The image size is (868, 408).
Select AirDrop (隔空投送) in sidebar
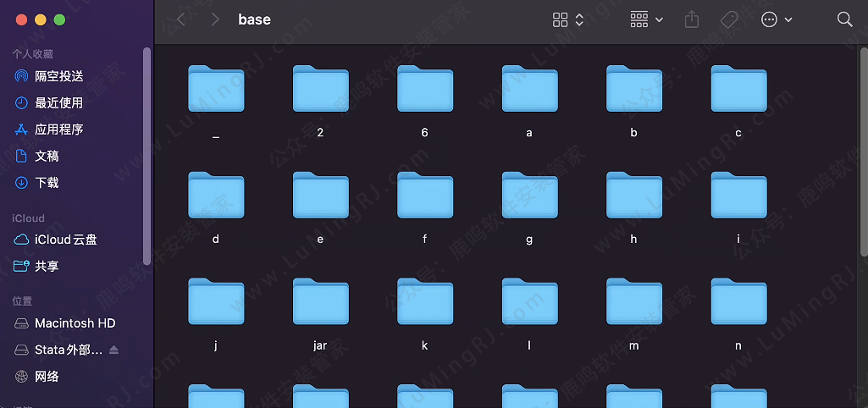coord(58,76)
